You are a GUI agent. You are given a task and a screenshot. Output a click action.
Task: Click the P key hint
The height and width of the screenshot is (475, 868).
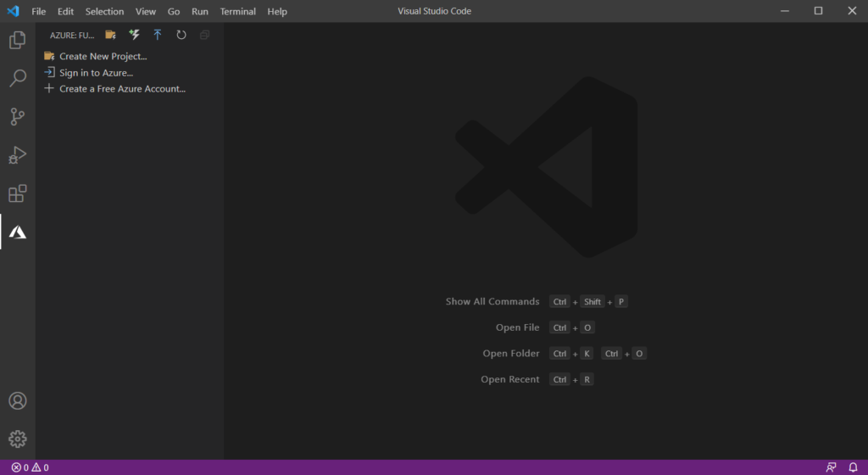coord(621,302)
